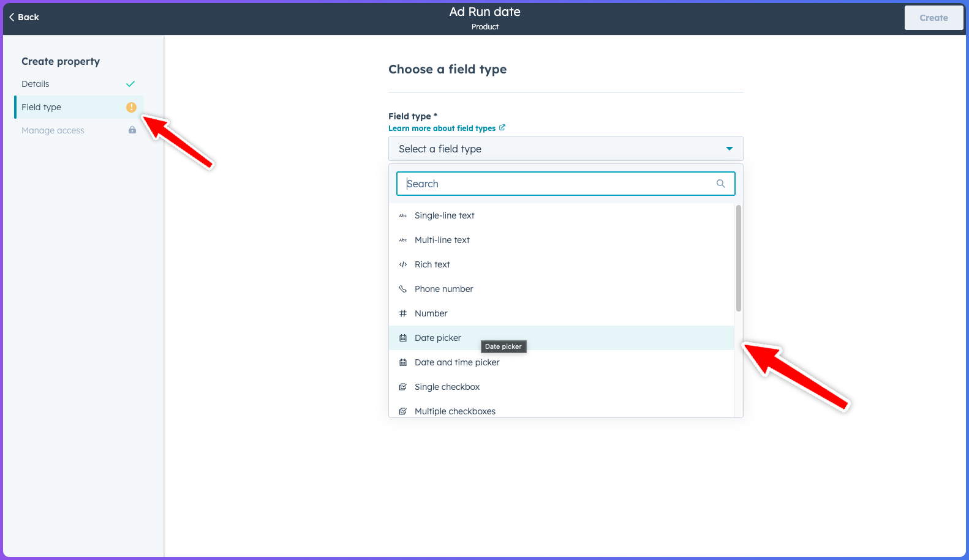Select Multiple checkboxes option
The width and height of the screenshot is (969, 560).
(x=561, y=409)
